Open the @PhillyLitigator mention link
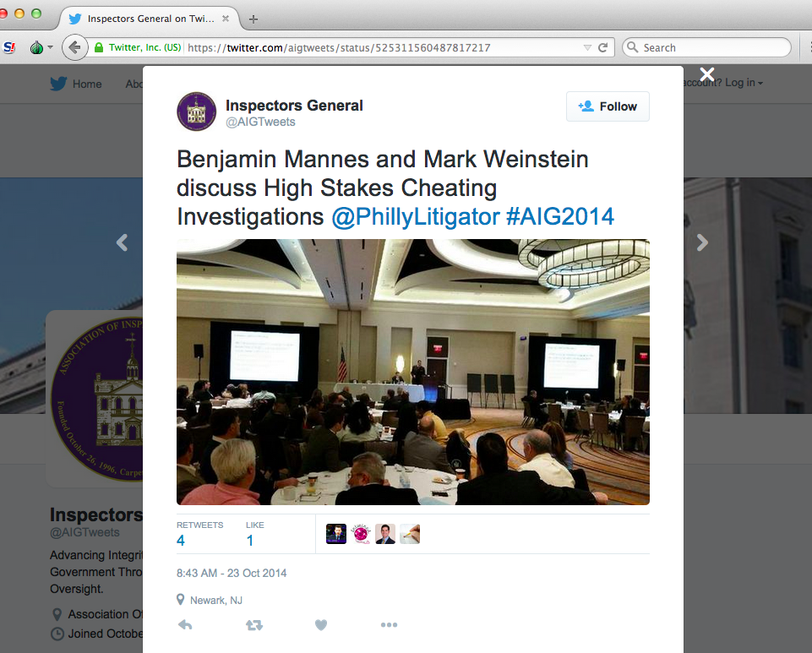Screen dimensions: 812x653 coord(415,217)
